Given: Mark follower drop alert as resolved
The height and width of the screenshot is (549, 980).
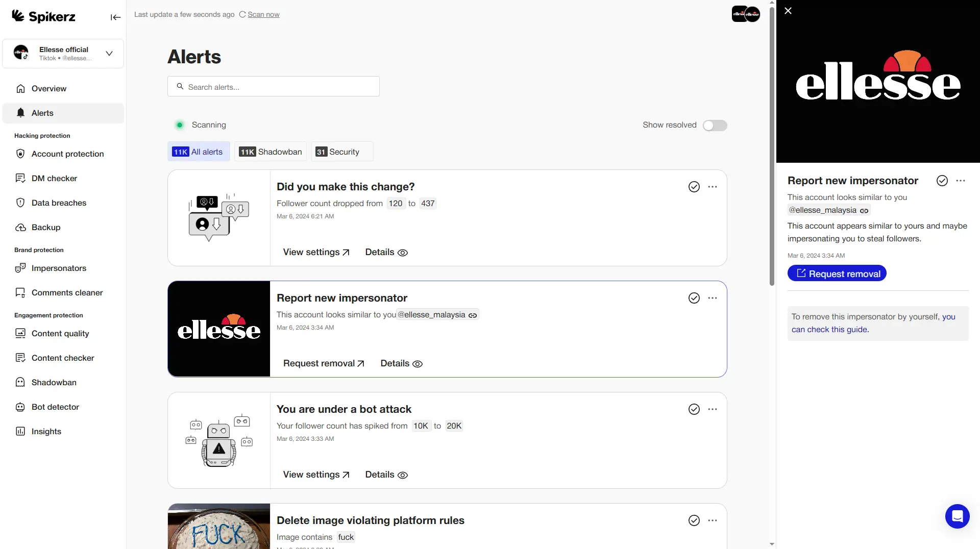Looking at the screenshot, I should (x=694, y=187).
